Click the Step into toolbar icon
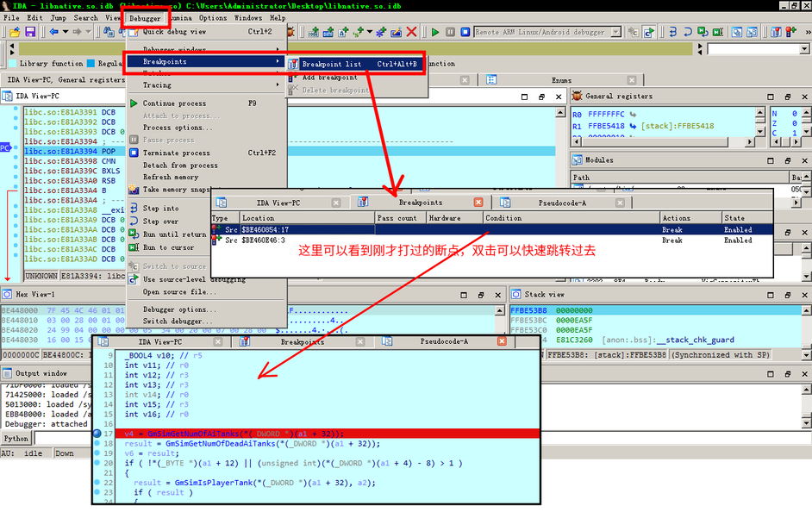 coord(672,32)
